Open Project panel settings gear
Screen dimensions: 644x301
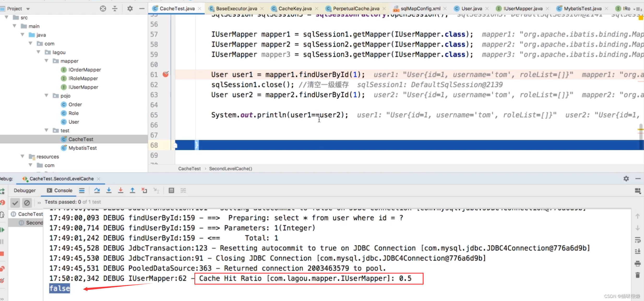[130, 9]
